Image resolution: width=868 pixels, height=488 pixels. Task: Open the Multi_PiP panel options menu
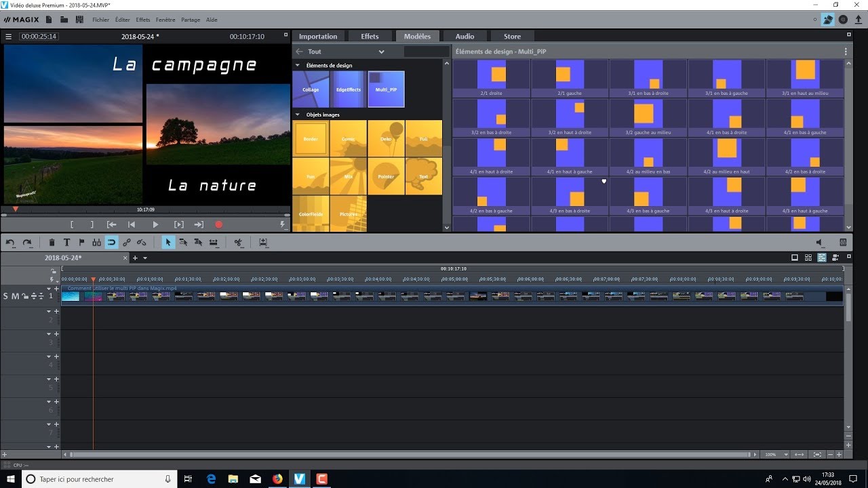pyautogui.click(x=846, y=52)
